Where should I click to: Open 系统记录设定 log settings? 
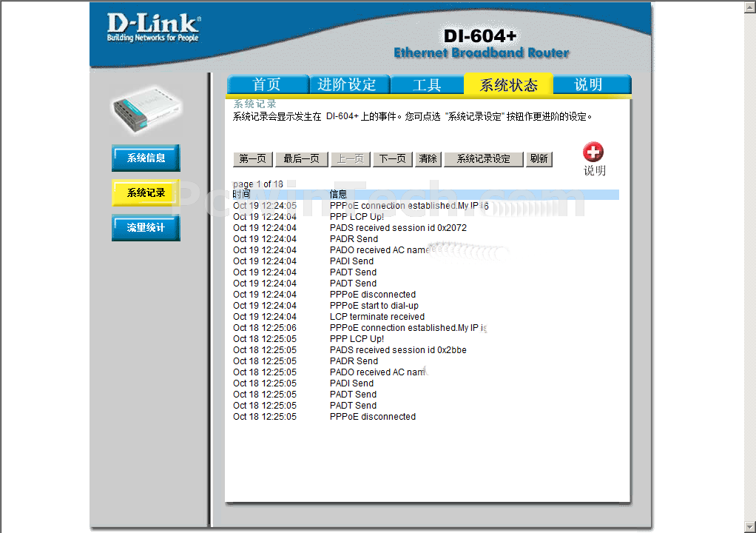click(484, 159)
